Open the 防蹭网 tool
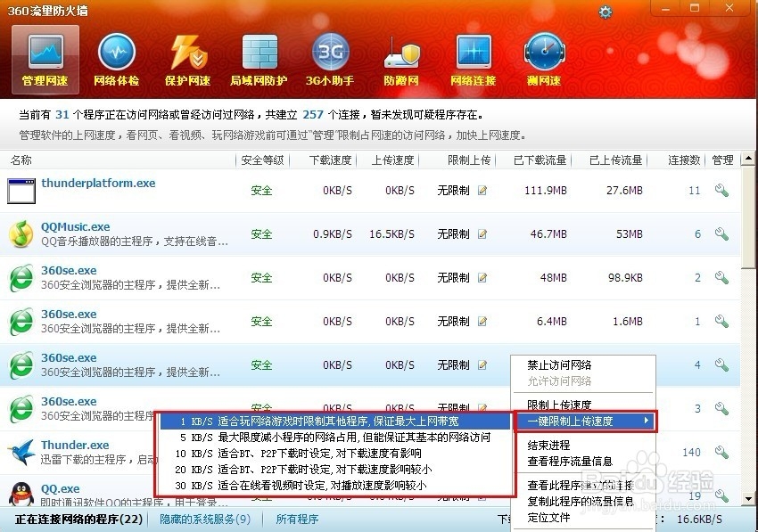The image size is (758, 532). click(401, 58)
